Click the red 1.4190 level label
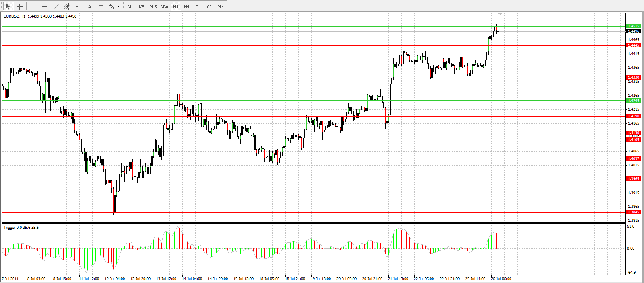 [634, 116]
